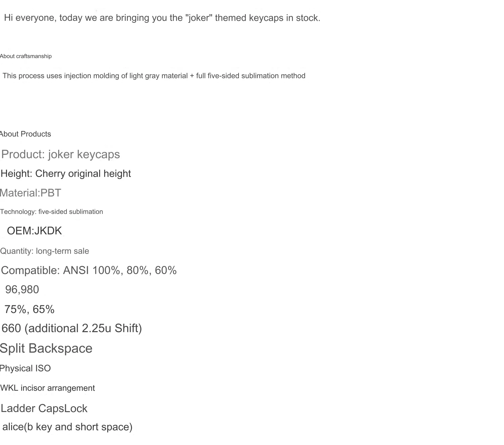
Task: Click "660 (additional 2.25u Shift)" text
Action: tap(72, 328)
